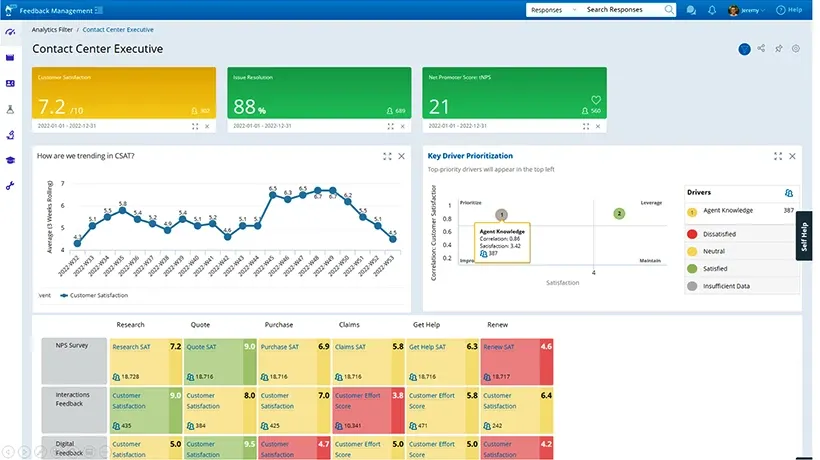Image resolution: width=820 pixels, height=460 pixels.
Task: Pin the dashboard using the pin icon
Action: click(x=779, y=49)
